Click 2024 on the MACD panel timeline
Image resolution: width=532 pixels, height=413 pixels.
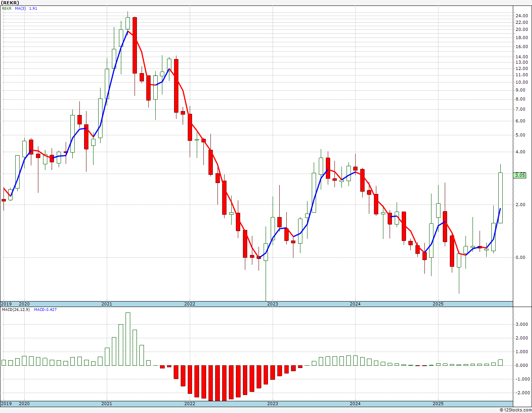[x=355, y=404]
